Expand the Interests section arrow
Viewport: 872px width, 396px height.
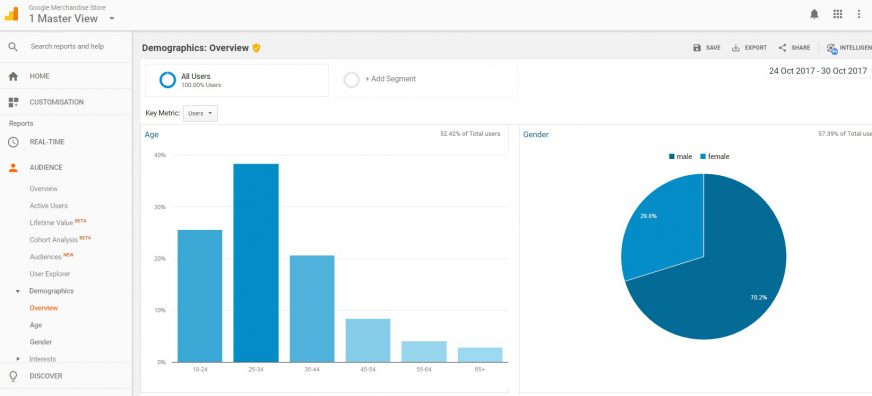(18, 359)
